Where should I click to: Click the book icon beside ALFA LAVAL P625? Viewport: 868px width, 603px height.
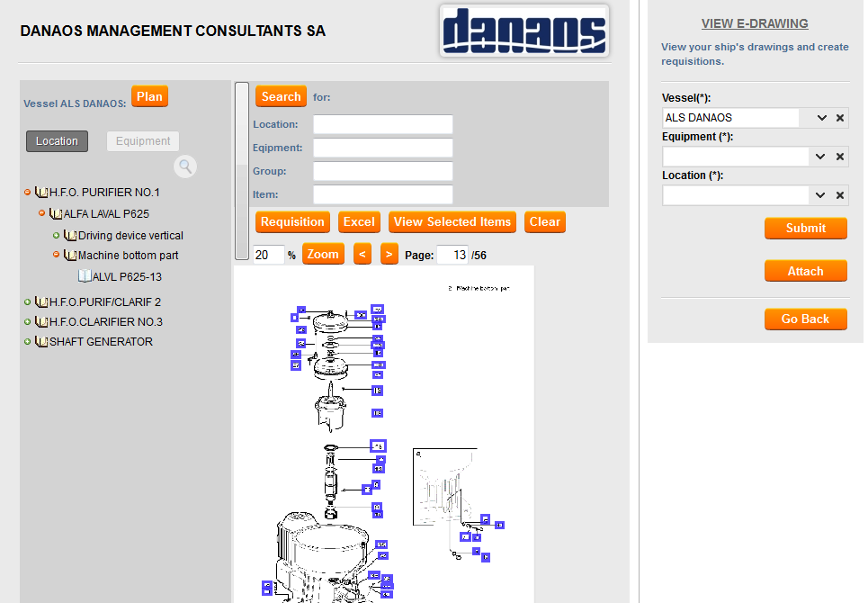click(56, 213)
